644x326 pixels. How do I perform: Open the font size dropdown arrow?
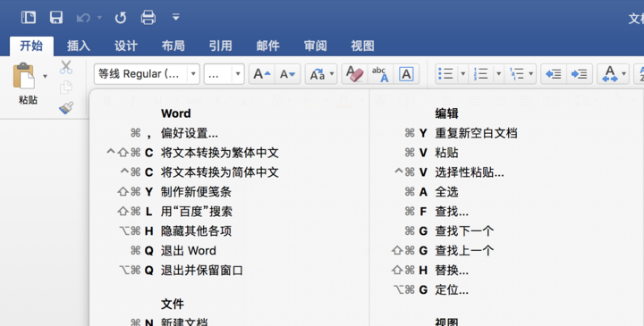[x=238, y=74]
